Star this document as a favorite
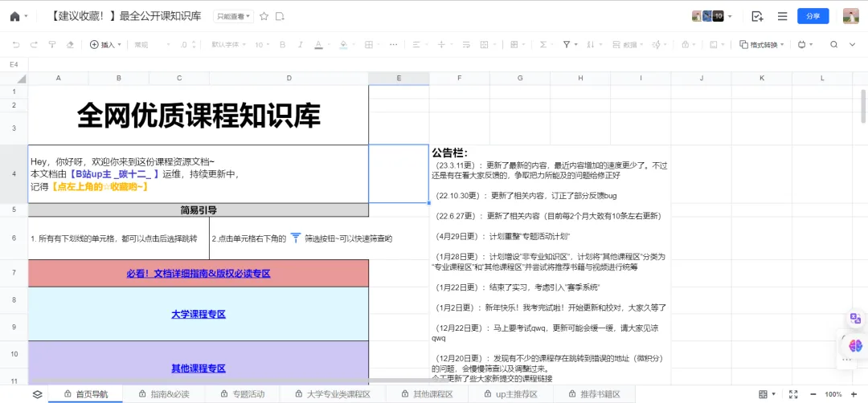868x403 pixels. pyautogui.click(x=264, y=17)
